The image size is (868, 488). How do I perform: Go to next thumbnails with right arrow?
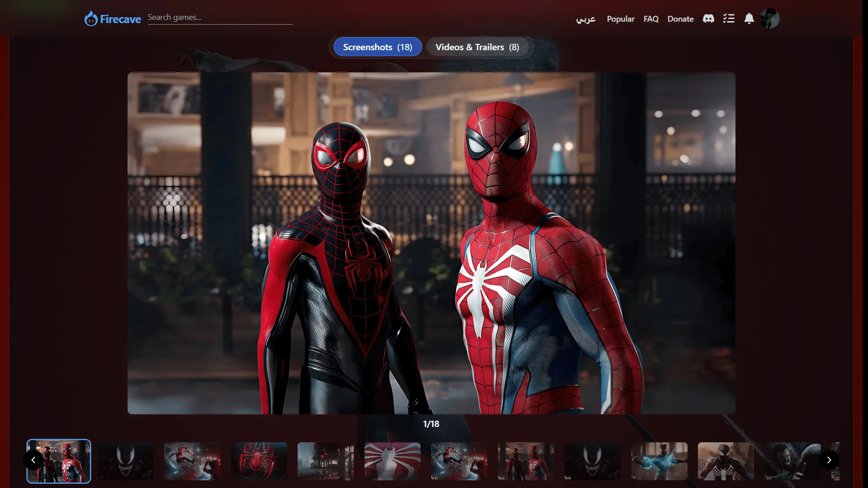tap(829, 460)
